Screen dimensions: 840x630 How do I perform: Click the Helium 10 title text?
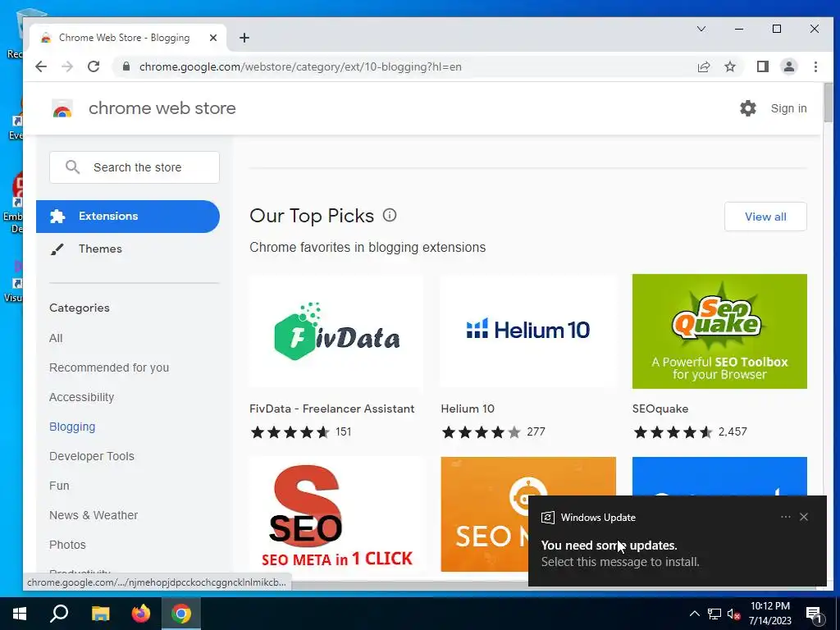468,409
